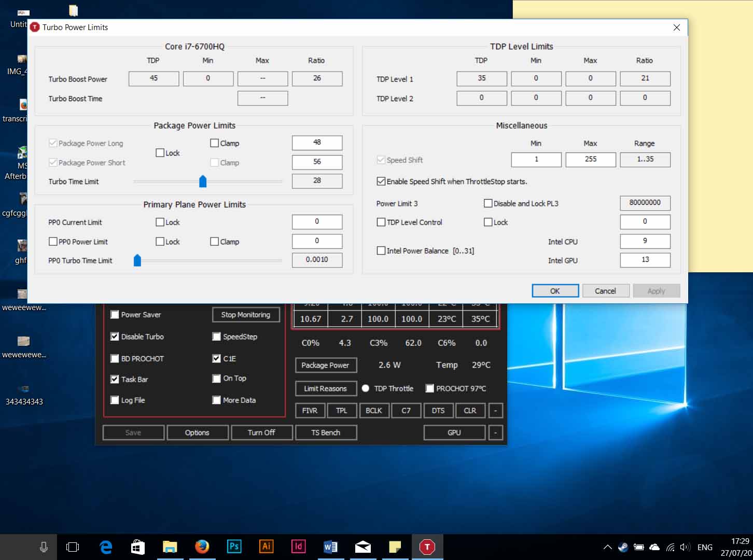
Task: Uncheck Disable Turbo option
Action: pyautogui.click(x=115, y=337)
